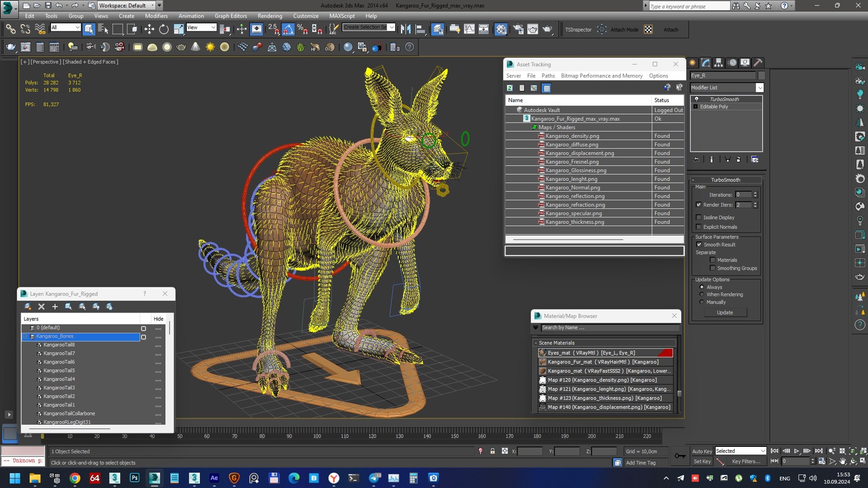Activate the Select Object tool
The height and width of the screenshot is (488, 868).
(89, 29)
